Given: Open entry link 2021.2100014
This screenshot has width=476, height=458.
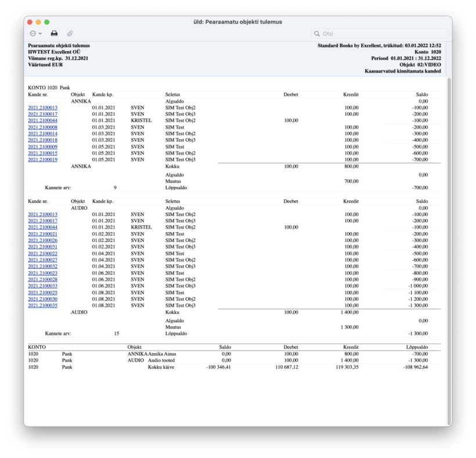Looking at the screenshot, I should click(x=42, y=134).
